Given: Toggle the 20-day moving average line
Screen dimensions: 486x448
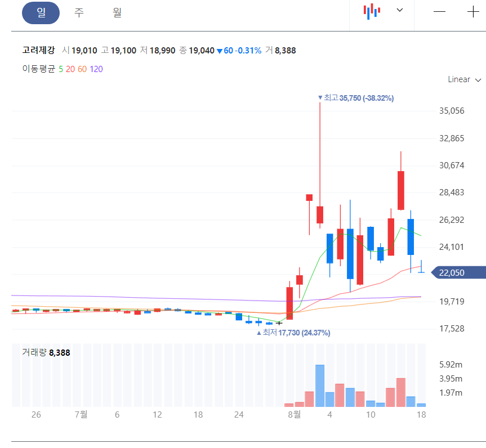Looking at the screenshot, I should pos(70,69).
